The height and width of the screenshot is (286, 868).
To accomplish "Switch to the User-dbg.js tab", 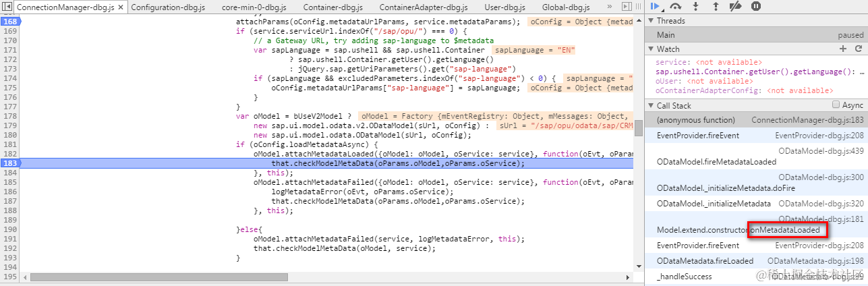I will [x=507, y=7].
